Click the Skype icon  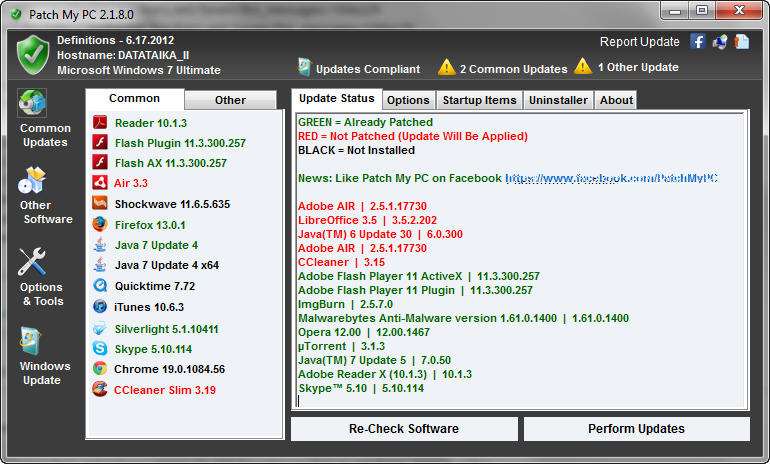coord(100,348)
